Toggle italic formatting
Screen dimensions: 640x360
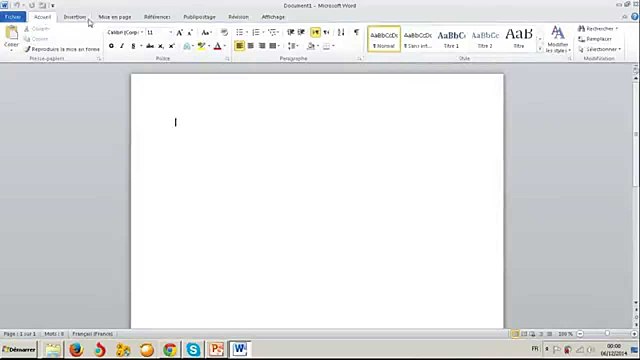pyautogui.click(x=122, y=46)
